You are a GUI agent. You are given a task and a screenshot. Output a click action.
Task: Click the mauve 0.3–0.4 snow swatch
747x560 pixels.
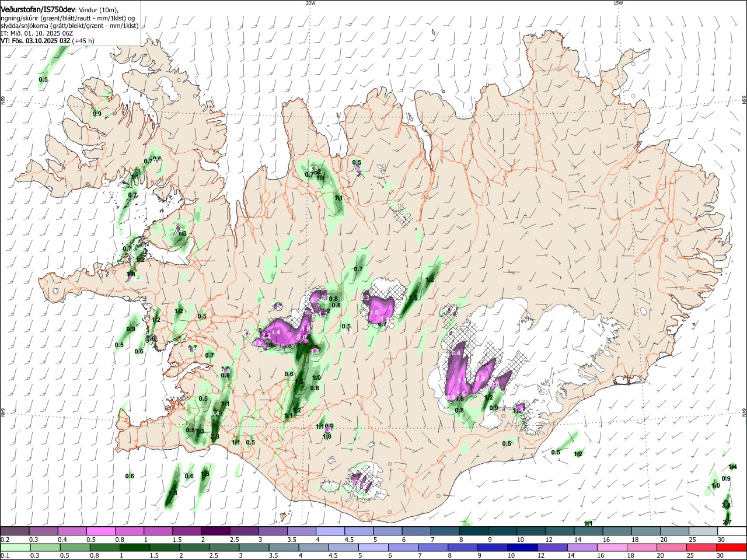(43, 531)
